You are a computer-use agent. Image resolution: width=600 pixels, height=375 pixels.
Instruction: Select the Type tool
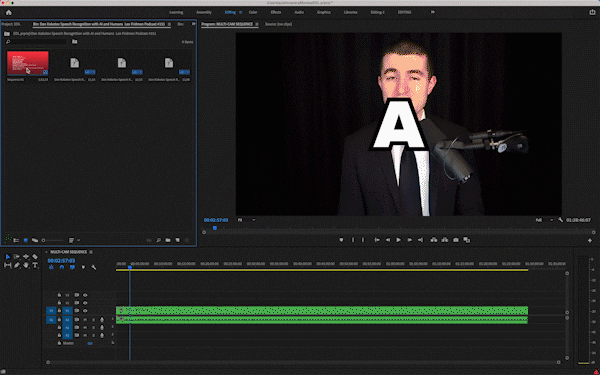35,265
